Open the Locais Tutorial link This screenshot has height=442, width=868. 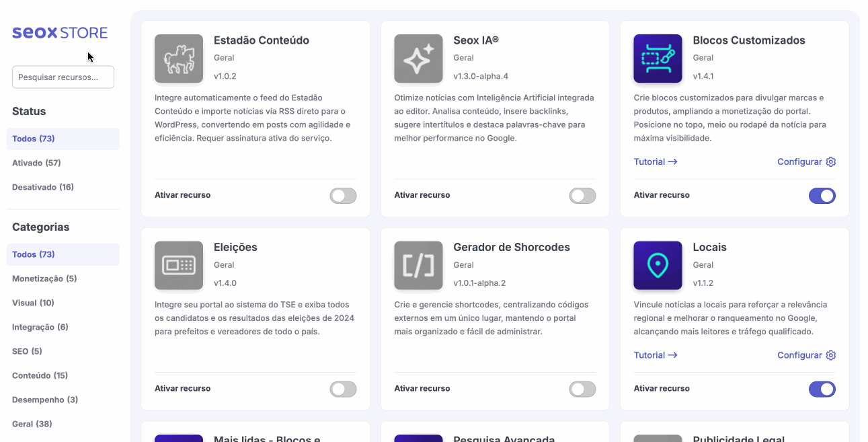[x=655, y=355]
